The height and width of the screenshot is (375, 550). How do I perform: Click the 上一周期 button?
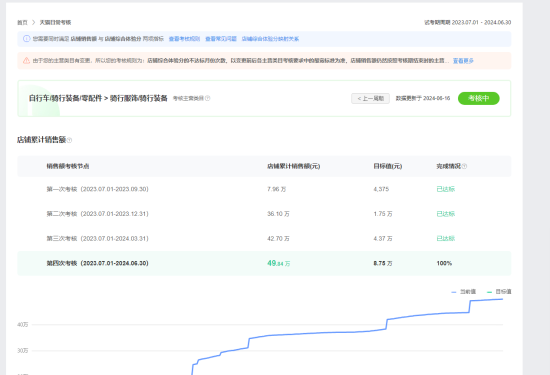pyautogui.click(x=370, y=98)
